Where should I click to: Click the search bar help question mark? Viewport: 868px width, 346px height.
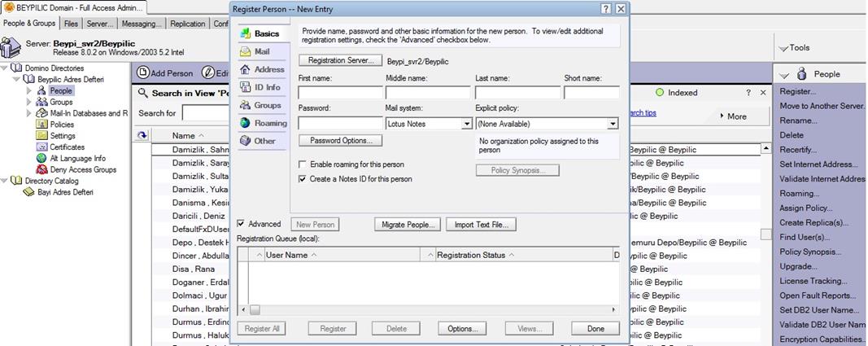(x=748, y=93)
